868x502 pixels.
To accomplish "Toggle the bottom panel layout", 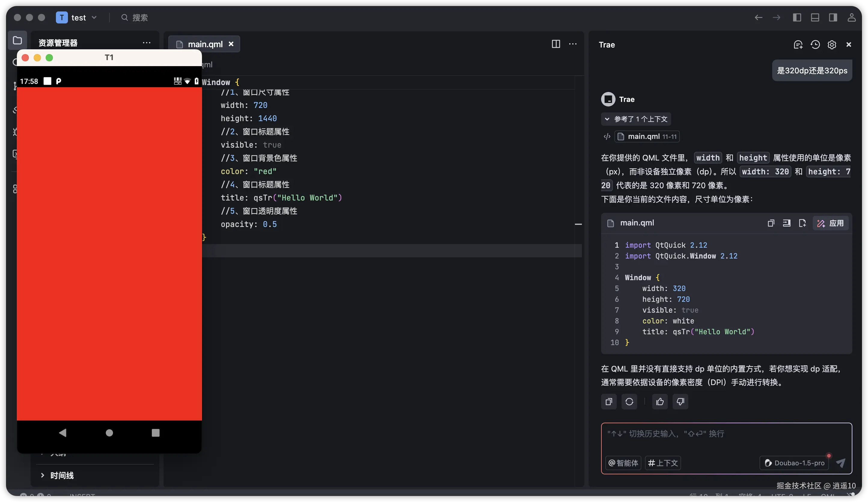I will [815, 17].
